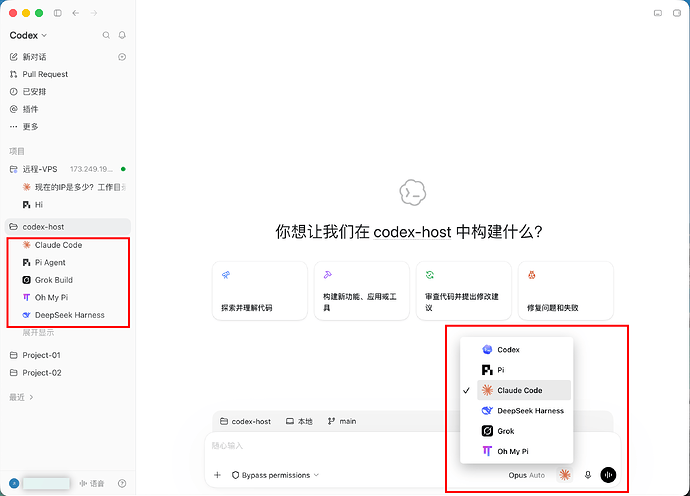Click the user avatar icon

pyautogui.click(x=15, y=484)
